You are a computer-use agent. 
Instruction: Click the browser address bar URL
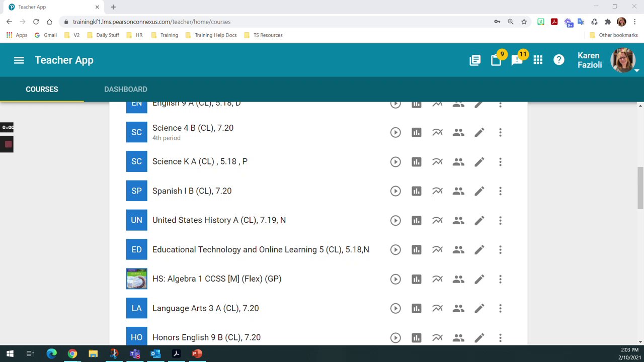click(x=151, y=22)
